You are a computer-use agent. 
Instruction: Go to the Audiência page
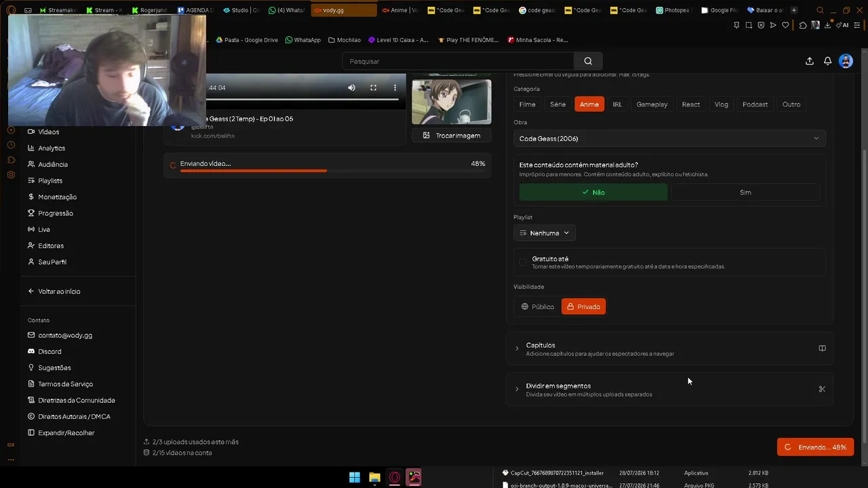pos(47,164)
